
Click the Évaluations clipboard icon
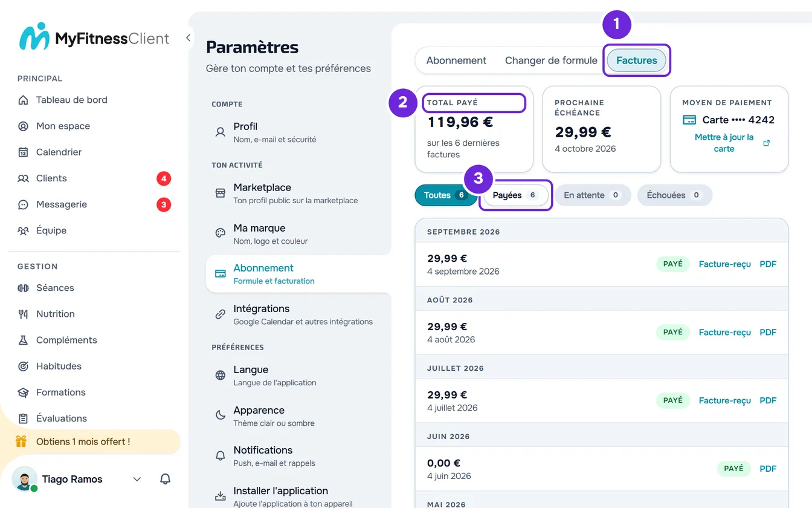click(x=23, y=418)
